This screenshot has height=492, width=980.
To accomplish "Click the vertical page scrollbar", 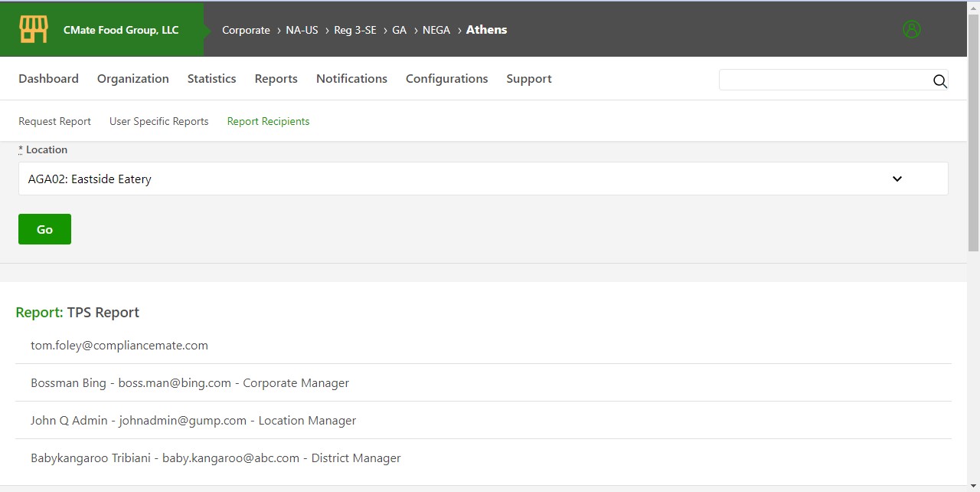I will point(973,130).
